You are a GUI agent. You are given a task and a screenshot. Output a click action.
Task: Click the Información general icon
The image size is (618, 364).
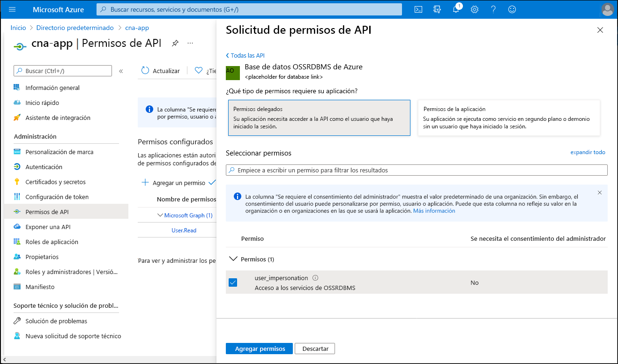pyautogui.click(x=17, y=88)
